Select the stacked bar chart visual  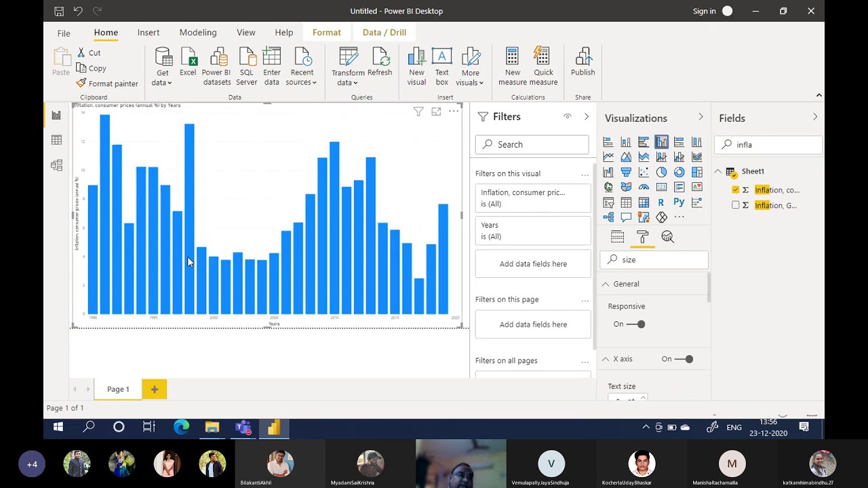tap(608, 142)
